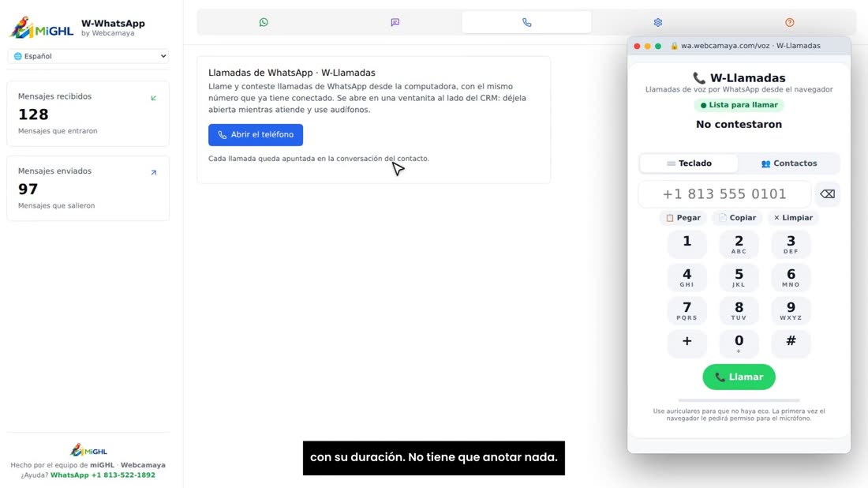Click the yellow minimize dot of W-Llamadas window
Screen dimensions: 868x488
[648, 46]
